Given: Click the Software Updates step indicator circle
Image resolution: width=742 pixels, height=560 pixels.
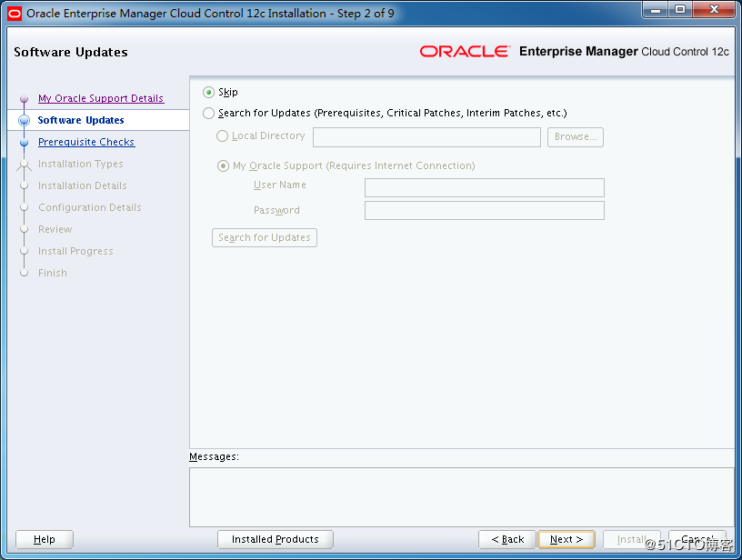Looking at the screenshot, I should point(24,120).
